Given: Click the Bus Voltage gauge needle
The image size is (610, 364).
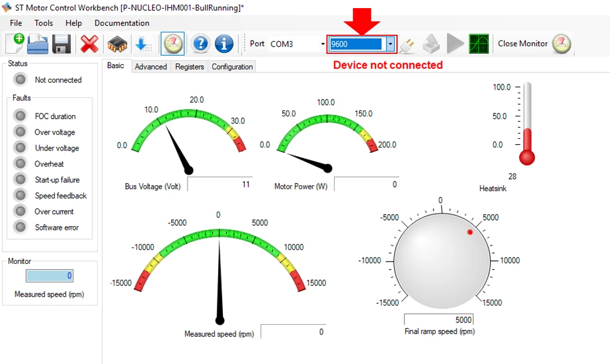Looking at the screenshot, I should click(178, 149).
